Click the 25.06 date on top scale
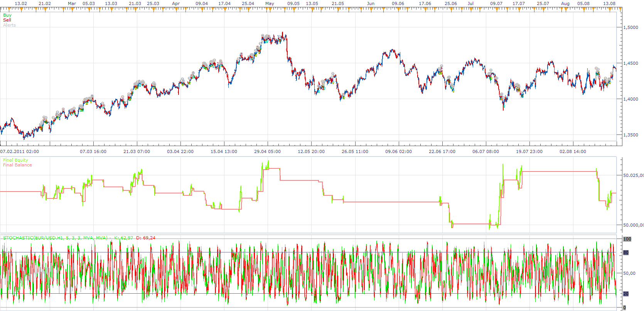 451,3
